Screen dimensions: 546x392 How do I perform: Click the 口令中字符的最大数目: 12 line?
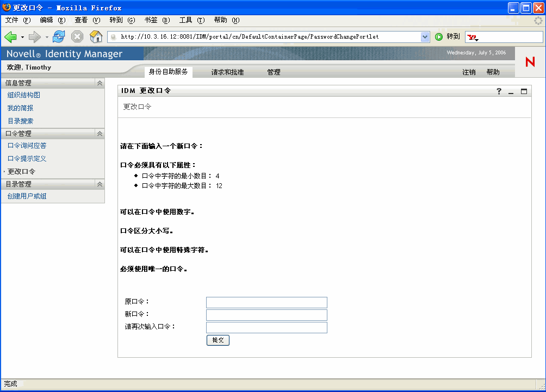pos(182,185)
